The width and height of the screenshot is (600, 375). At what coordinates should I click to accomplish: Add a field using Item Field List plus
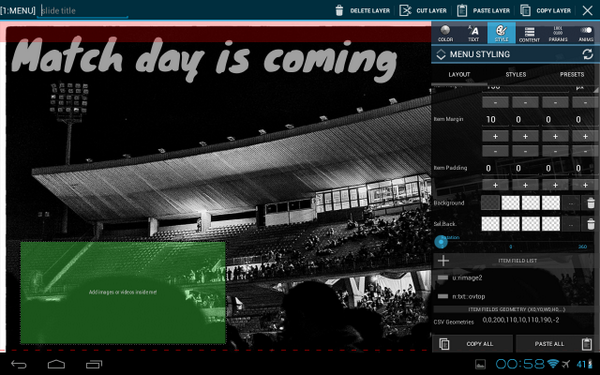point(443,261)
